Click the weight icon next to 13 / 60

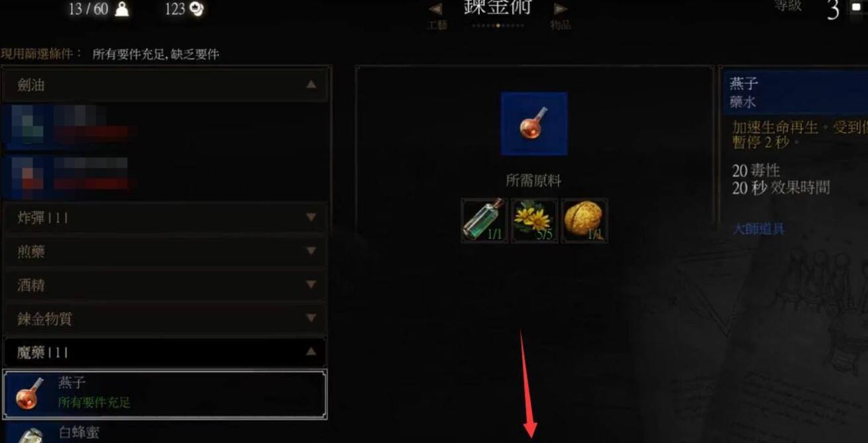pyautogui.click(x=122, y=9)
